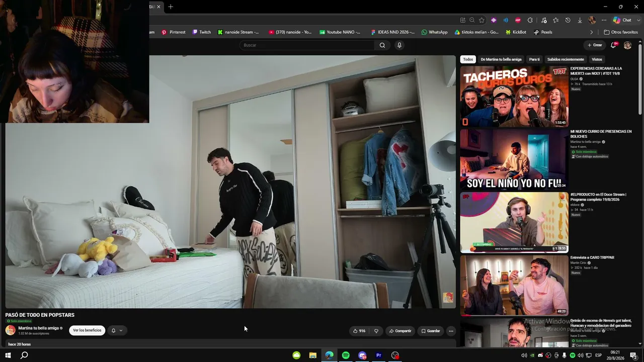The width and height of the screenshot is (644, 362).
Task: Select the Todos filter chip
Action: tap(468, 59)
